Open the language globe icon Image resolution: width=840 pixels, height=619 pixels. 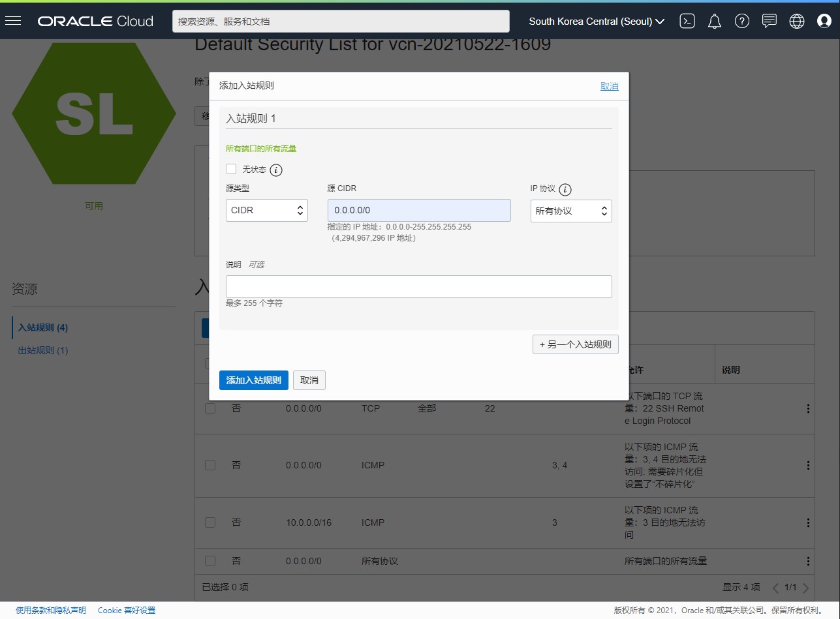coord(797,21)
